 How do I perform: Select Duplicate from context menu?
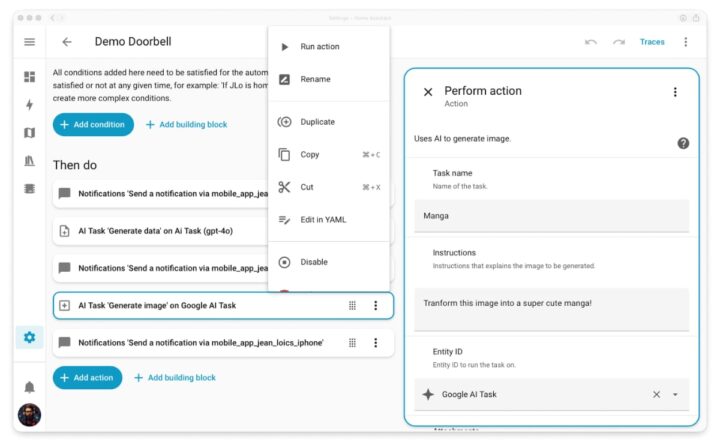(317, 122)
